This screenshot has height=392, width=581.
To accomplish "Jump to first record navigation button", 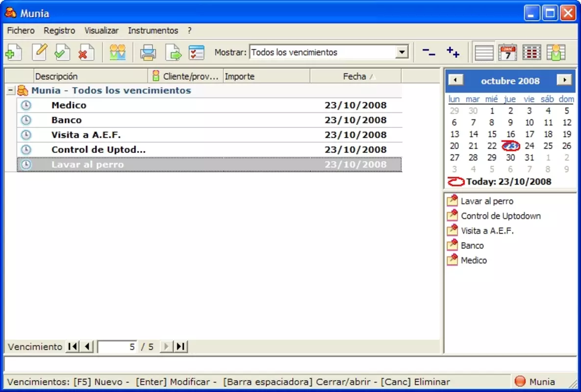I will point(73,346).
